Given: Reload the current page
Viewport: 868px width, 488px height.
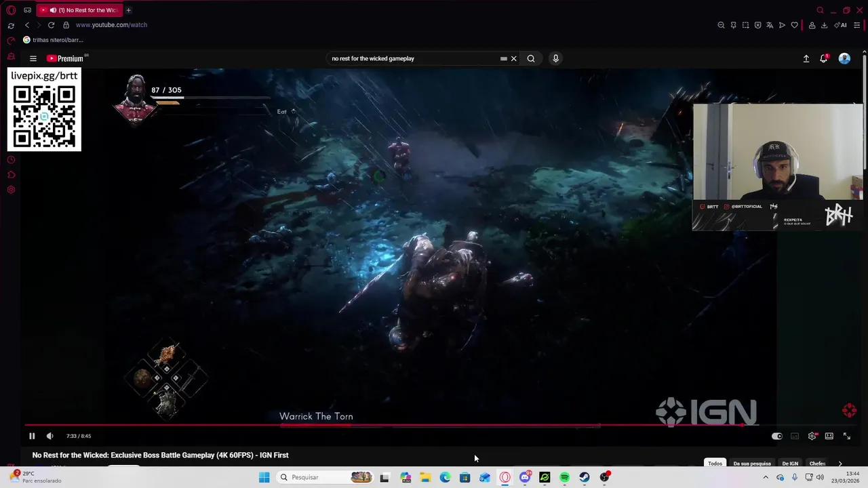Looking at the screenshot, I should pos(51,25).
